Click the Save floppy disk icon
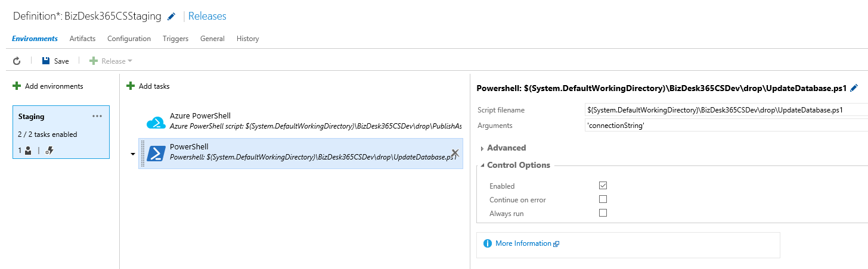 tap(46, 61)
